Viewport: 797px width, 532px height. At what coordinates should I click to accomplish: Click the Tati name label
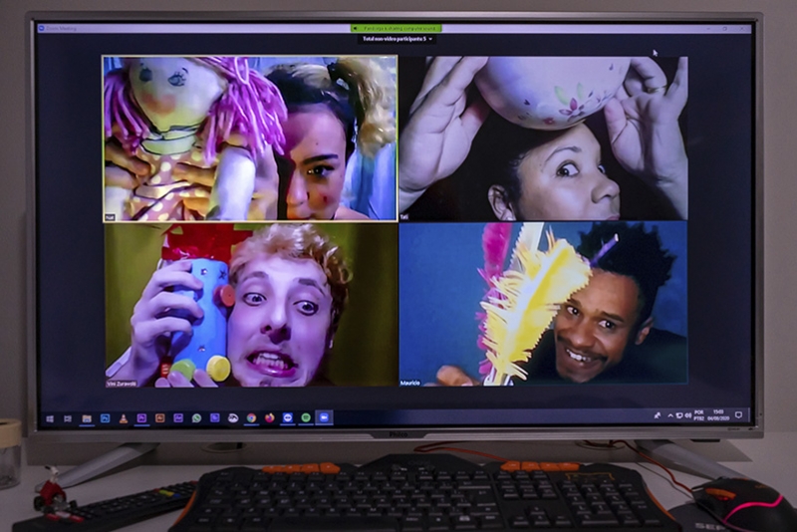[404, 217]
